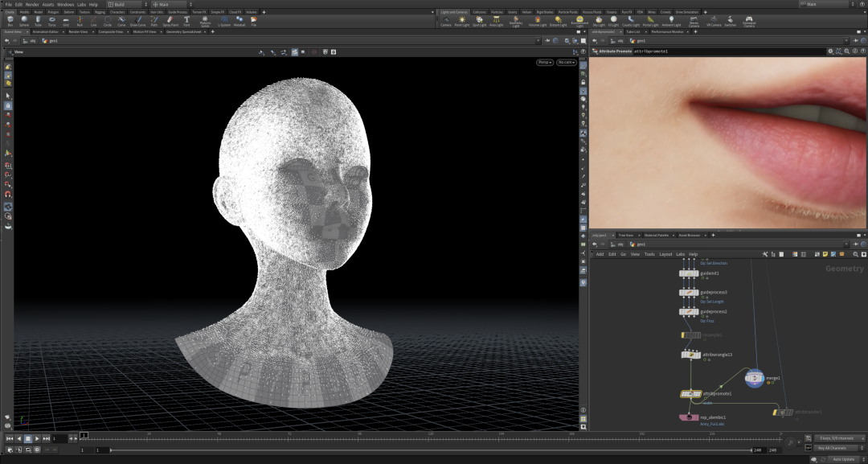Expand the path dropdown in network editor
This screenshot has width=868, height=464.
[x=845, y=244]
